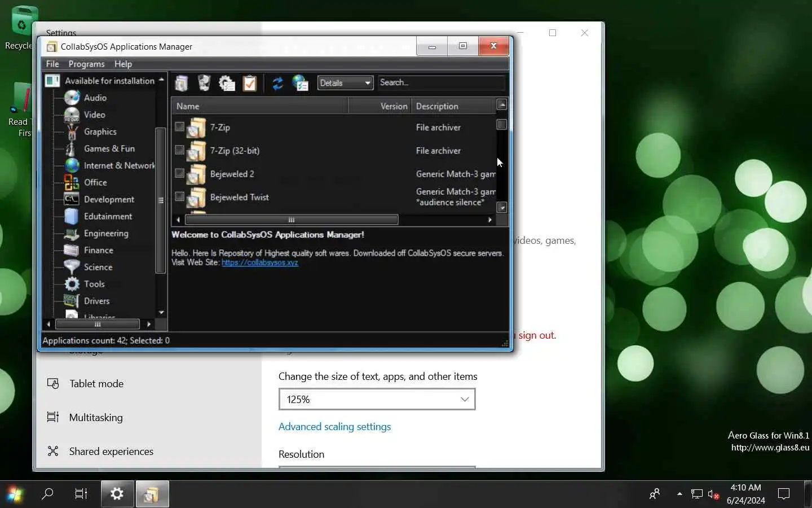Image resolution: width=812 pixels, height=508 pixels.
Task: Click the Modify gear toolbar icon
Action: [x=227, y=84]
